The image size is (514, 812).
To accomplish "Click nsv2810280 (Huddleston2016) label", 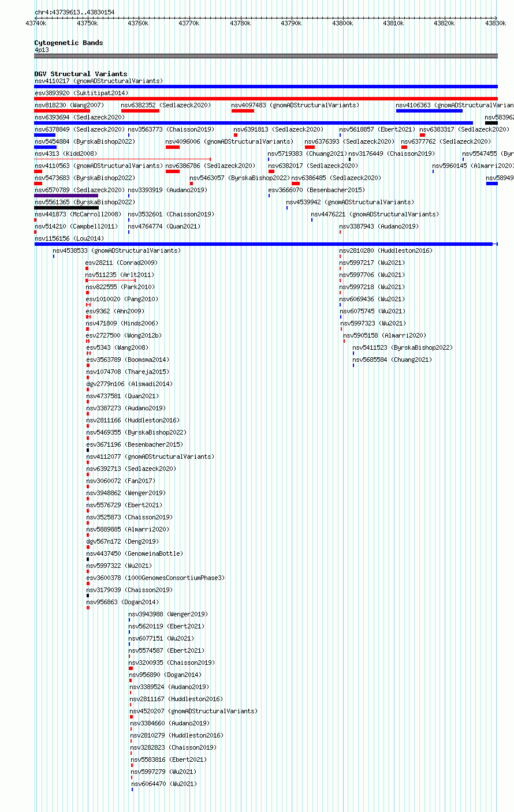I will 385,250.
